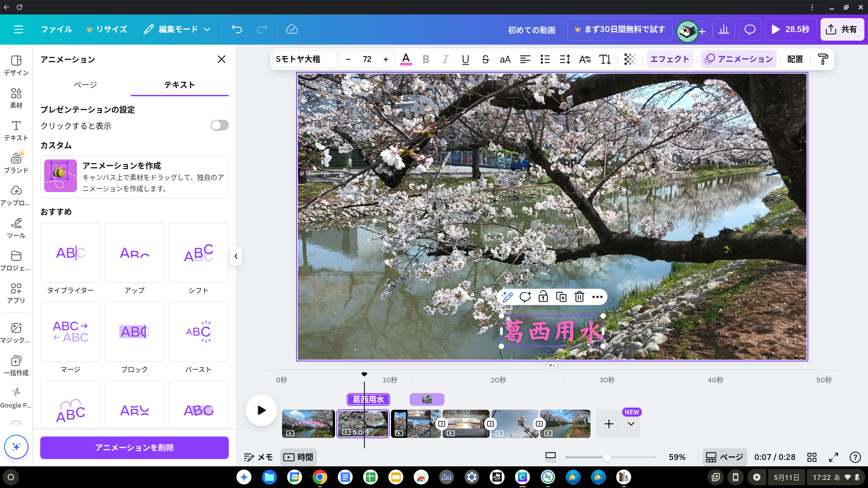Delete selected text with trash icon

click(x=579, y=297)
